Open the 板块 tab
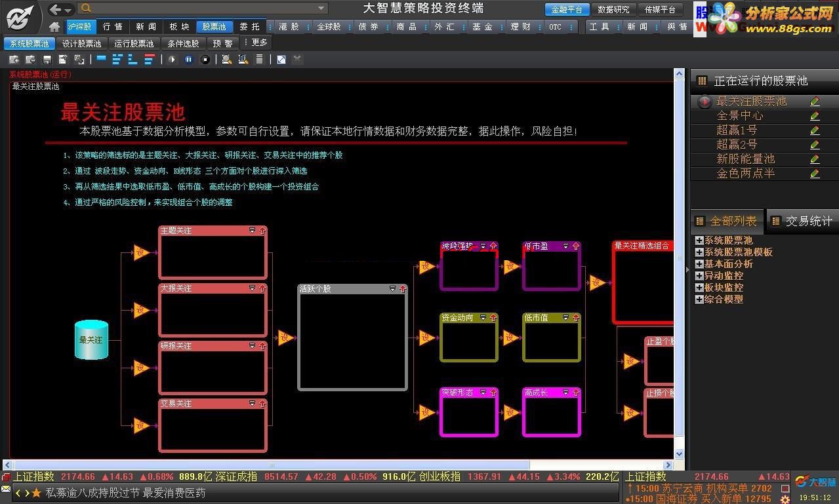 click(179, 27)
